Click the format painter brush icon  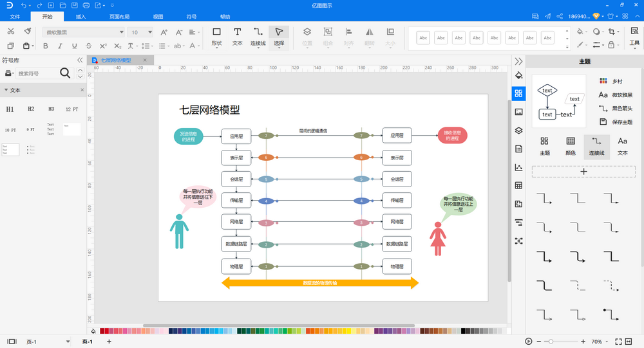coord(28,31)
